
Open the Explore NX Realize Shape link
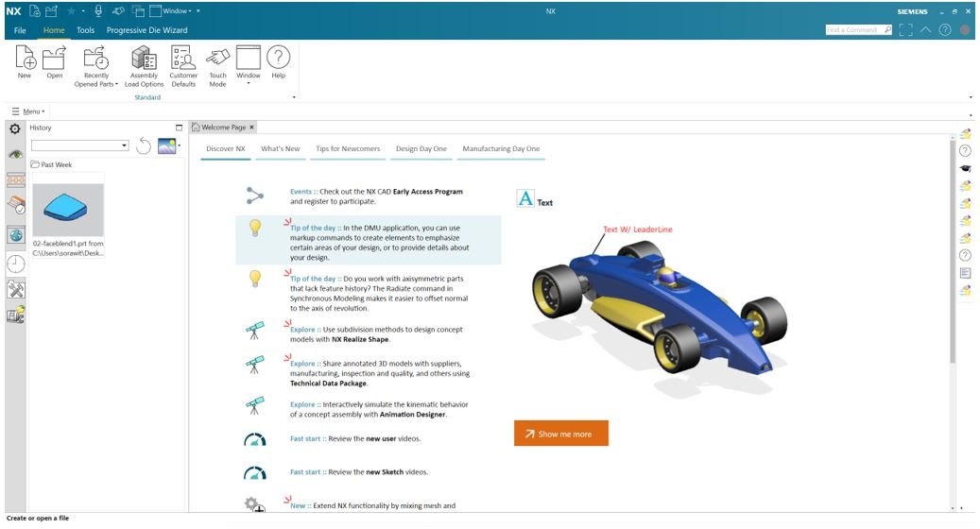coord(376,334)
